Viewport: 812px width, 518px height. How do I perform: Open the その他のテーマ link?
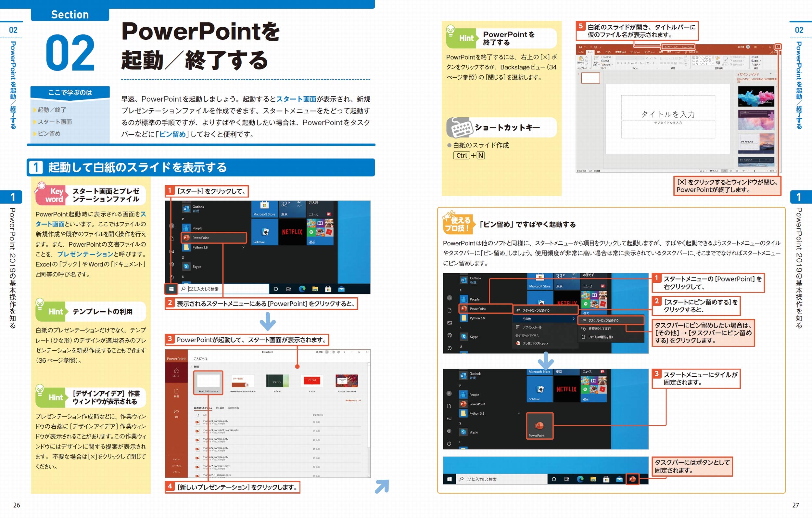[x=353, y=400]
